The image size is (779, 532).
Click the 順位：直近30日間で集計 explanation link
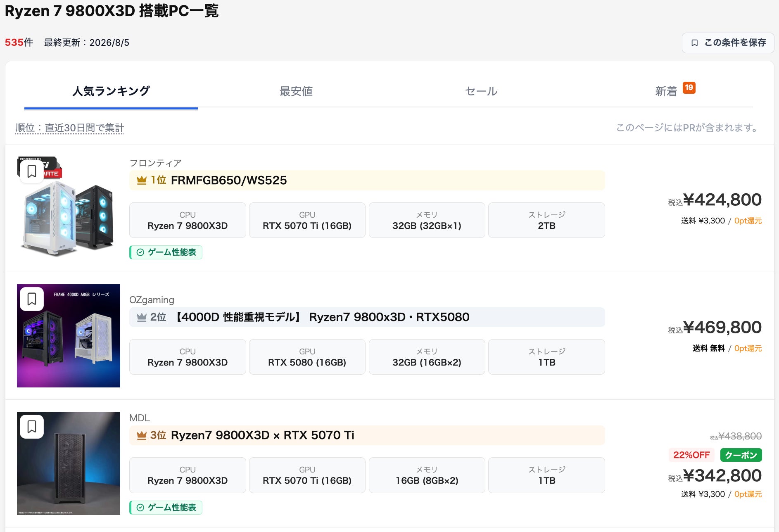click(x=70, y=128)
